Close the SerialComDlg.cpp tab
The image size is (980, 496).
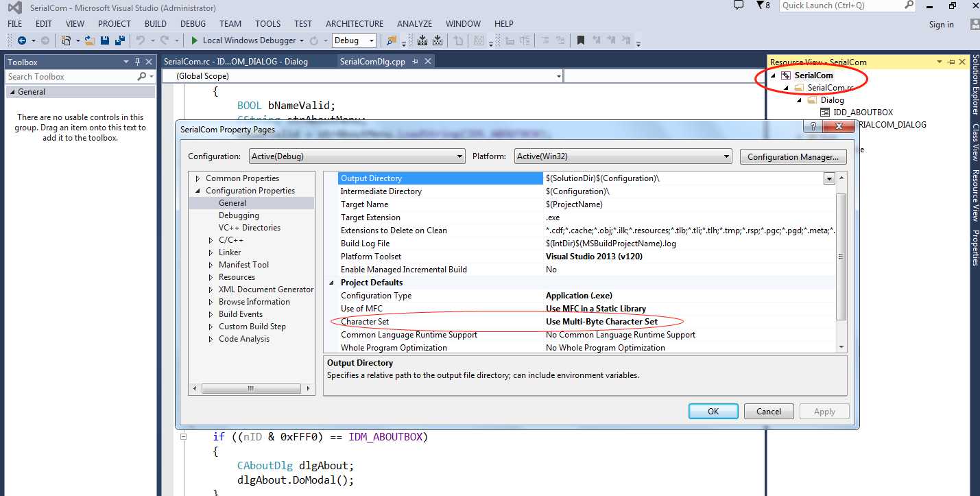pyautogui.click(x=427, y=61)
